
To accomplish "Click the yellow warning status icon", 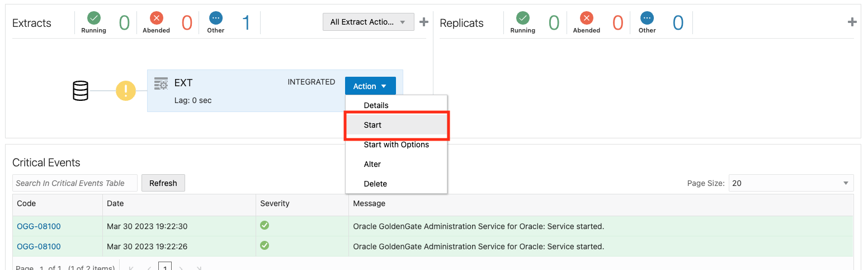I will [x=126, y=91].
